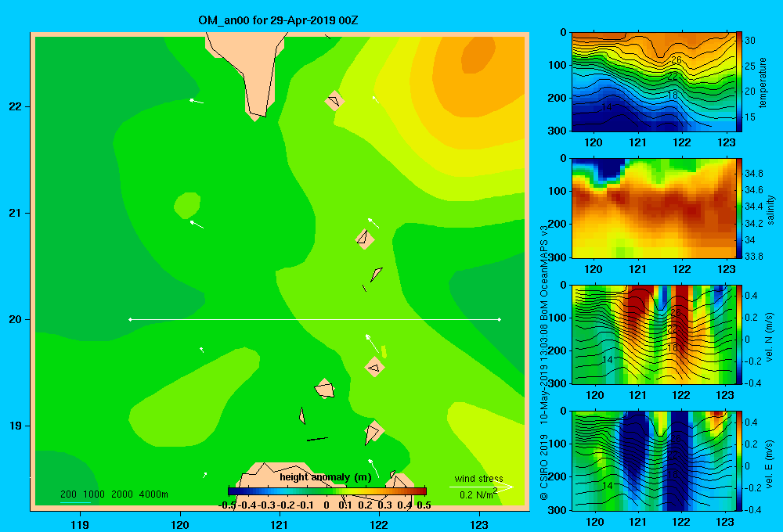The image size is (783, 532).
Task: Click the '© CSIRO 2019' copyright text
Action: pos(544,467)
